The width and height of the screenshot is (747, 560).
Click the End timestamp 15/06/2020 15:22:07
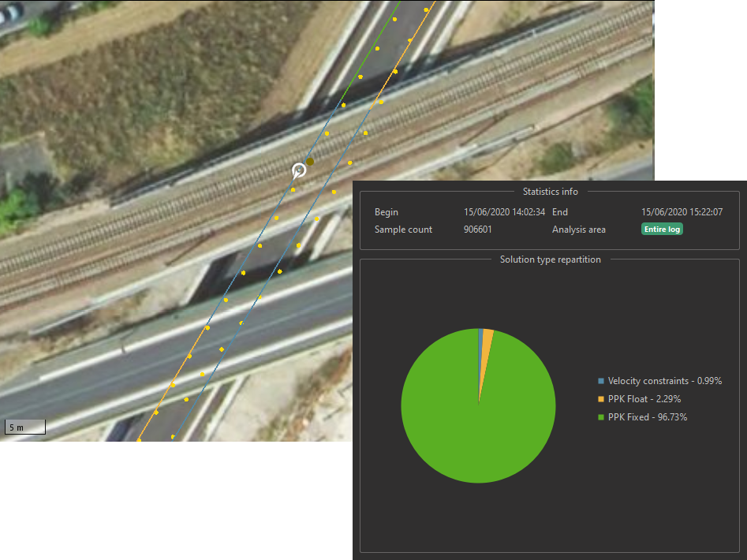(x=682, y=212)
